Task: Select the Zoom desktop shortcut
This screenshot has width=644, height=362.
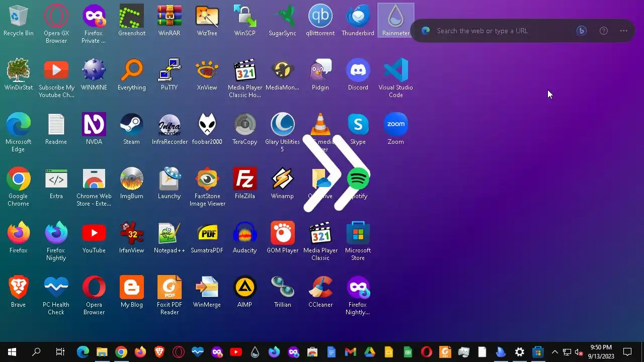Action: click(395, 129)
